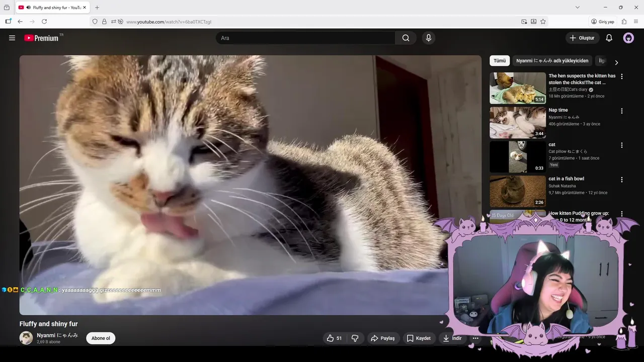The width and height of the screenshot is (644, 362).
Task: Open the notifications bell
Action: (609, 38)
